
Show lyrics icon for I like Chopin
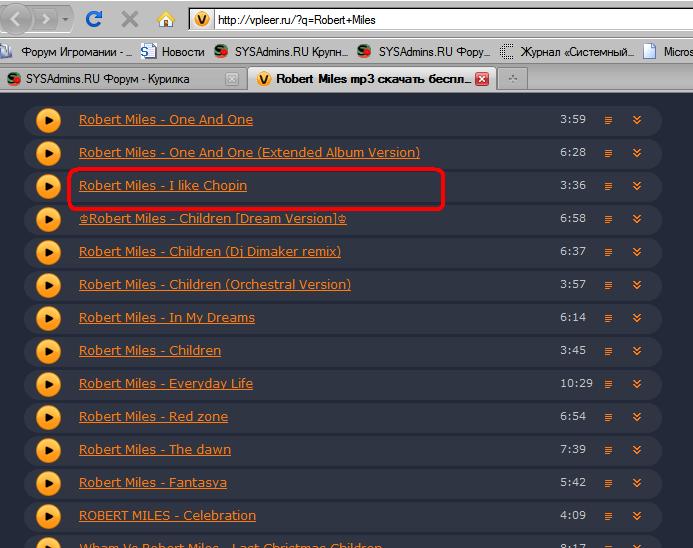tap(608, 186)
